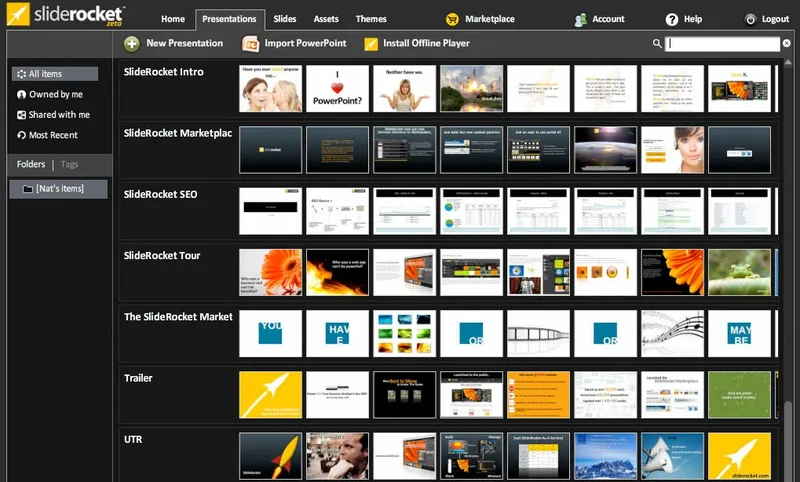
Task: Switch sidebar to Tags view
Action: 69,164
